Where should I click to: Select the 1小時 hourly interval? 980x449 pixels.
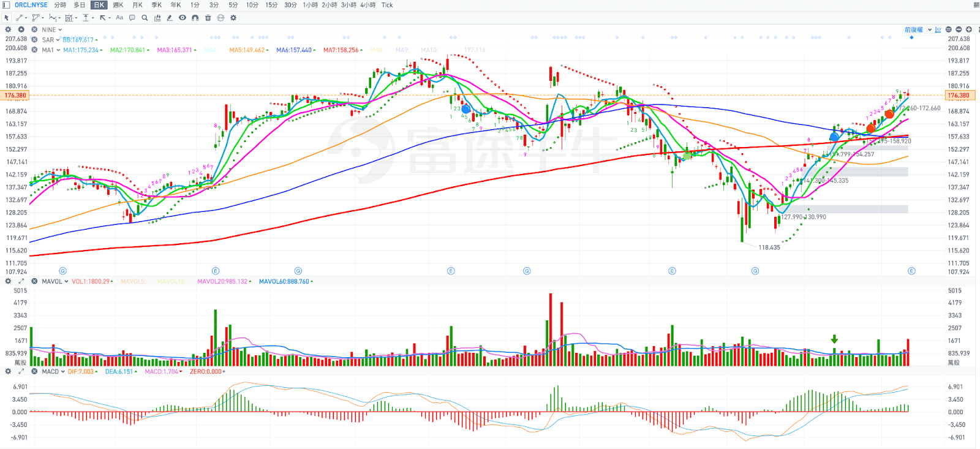[311, 5]
